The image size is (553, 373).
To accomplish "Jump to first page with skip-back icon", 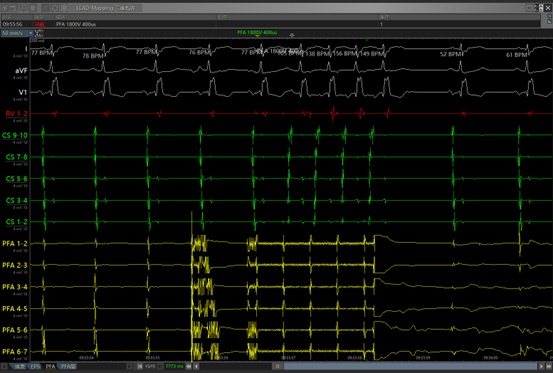I will [x=140, y=367].
